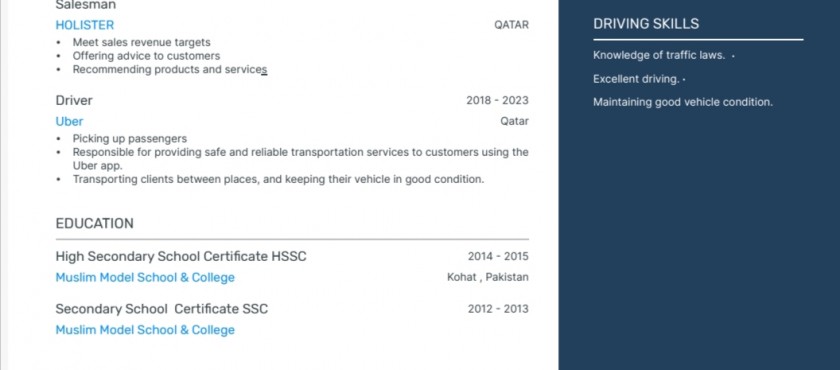The image size is (840, 370).
Task: Open the Uber company link
Action: point(69,122)
